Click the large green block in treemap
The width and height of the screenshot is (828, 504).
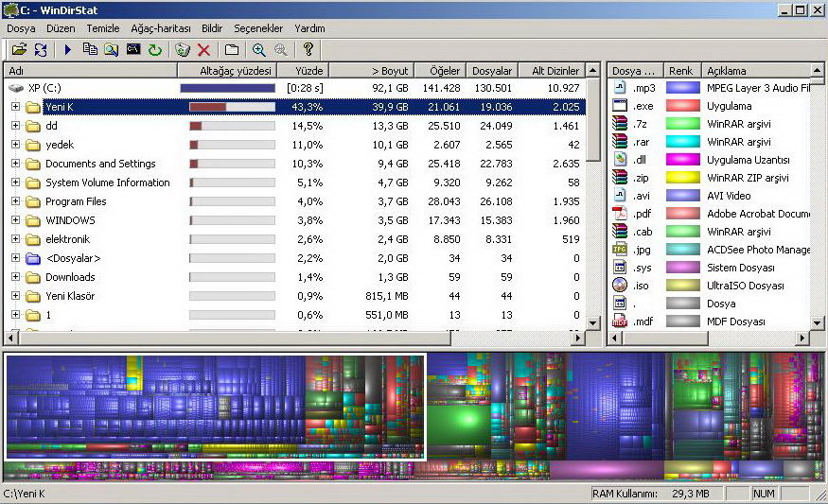click(459, 425)
